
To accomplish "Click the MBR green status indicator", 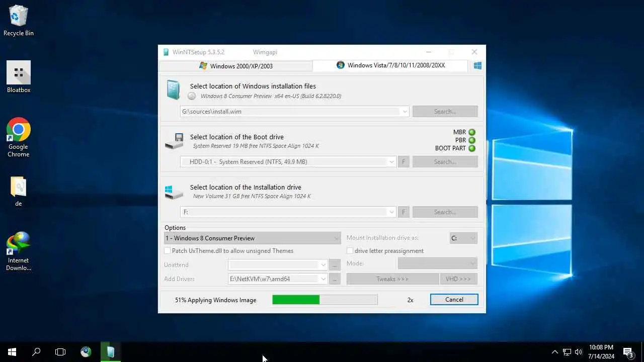I will coord(472,132).
